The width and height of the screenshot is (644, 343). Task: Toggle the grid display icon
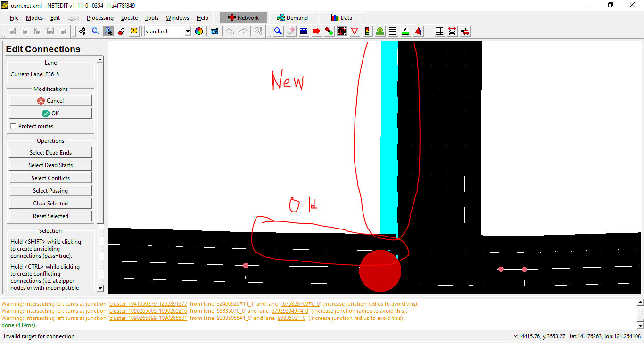[x=439, y=32]
